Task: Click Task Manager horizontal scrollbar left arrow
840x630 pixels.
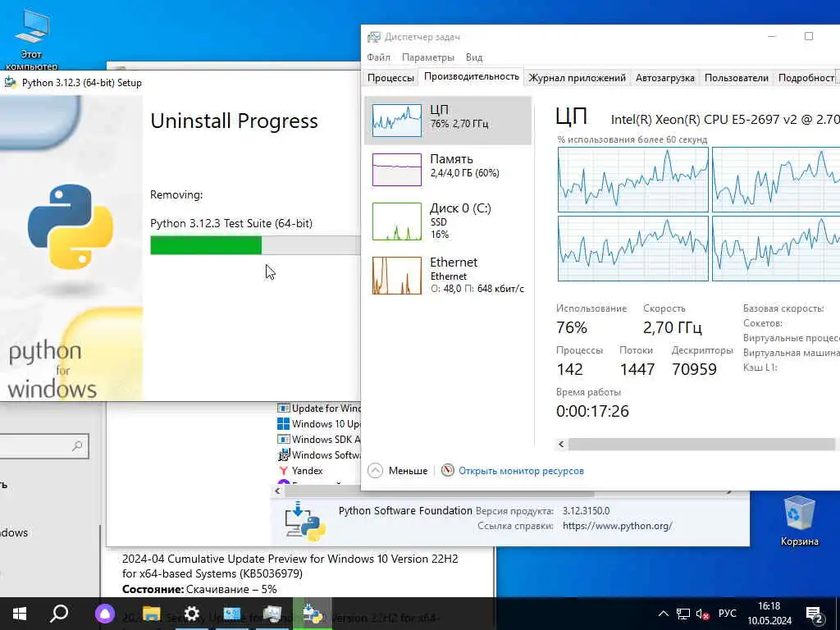Action: point(561,444)
